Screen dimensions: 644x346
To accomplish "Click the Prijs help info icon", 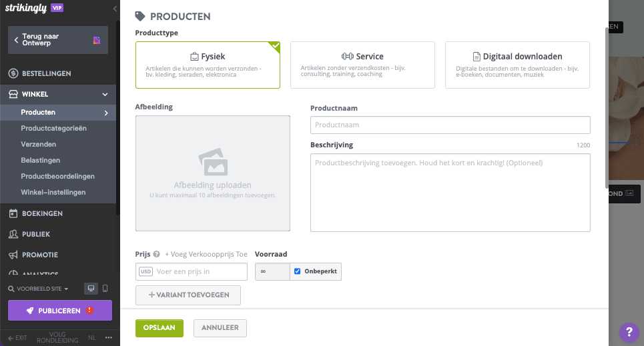I will [x=157, y=254].
